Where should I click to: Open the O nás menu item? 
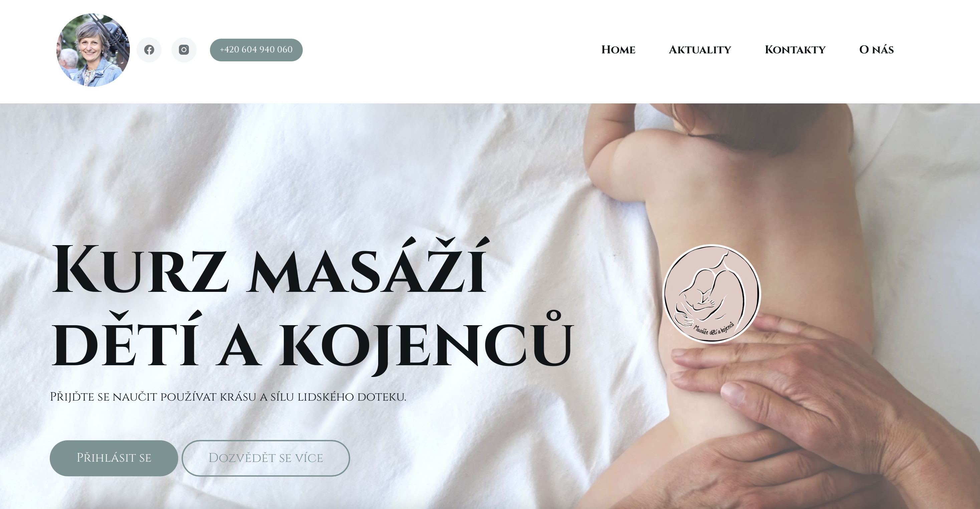click(x=877, y=50)
